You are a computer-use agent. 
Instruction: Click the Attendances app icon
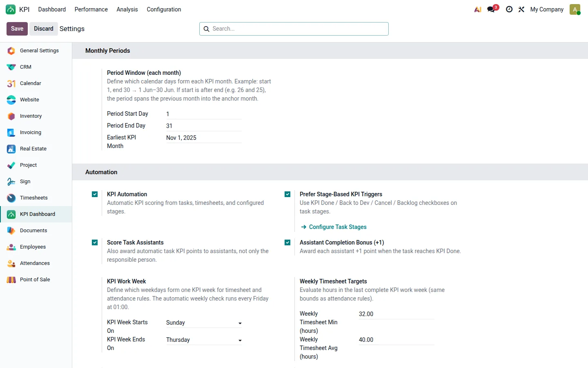tap(11, 263)
